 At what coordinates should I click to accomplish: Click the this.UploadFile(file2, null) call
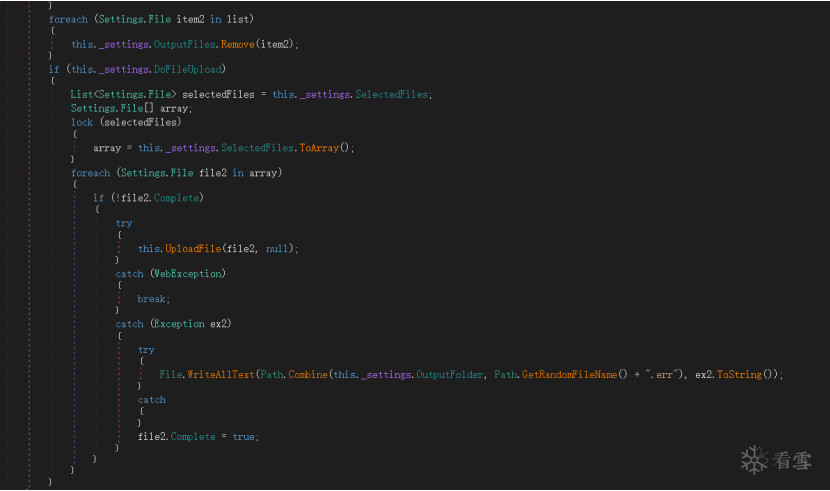tap(218, 249)
